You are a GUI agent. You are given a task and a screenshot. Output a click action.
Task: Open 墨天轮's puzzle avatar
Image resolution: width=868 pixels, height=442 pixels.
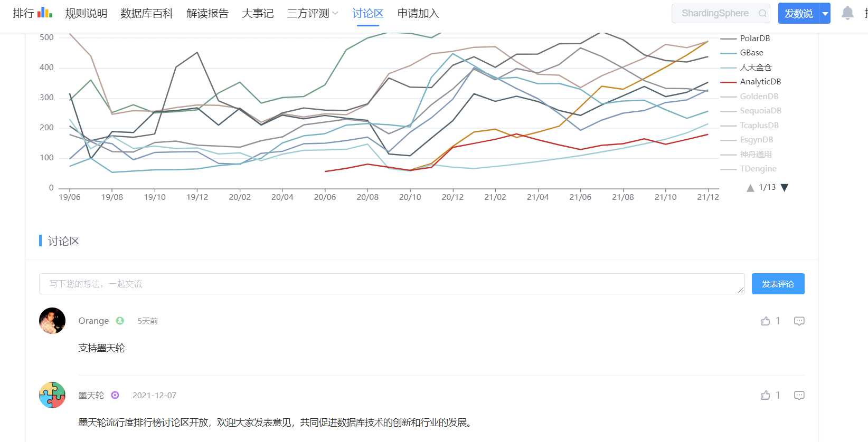pos(52,395)
